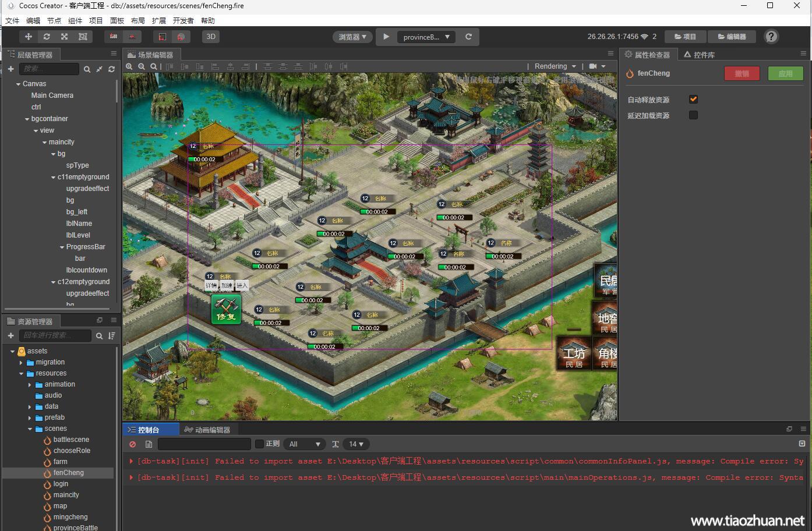
Task: Click the red 撤销 revert button
Action: coord(742,73)
